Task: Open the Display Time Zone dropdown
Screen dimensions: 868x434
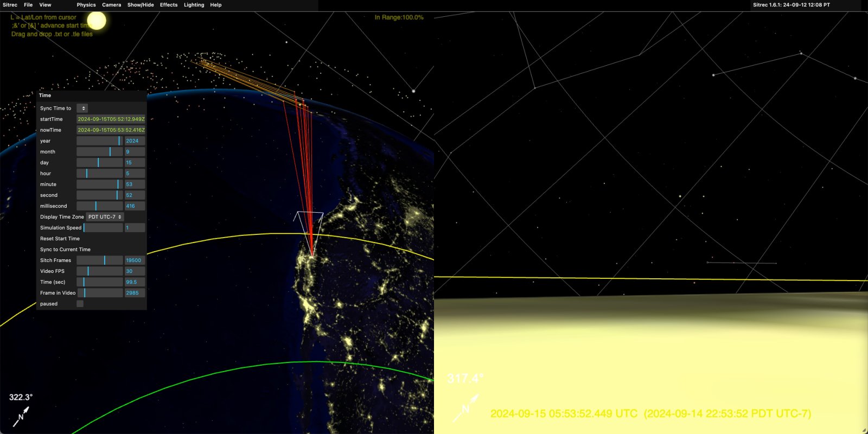Action: click(105, 217)
